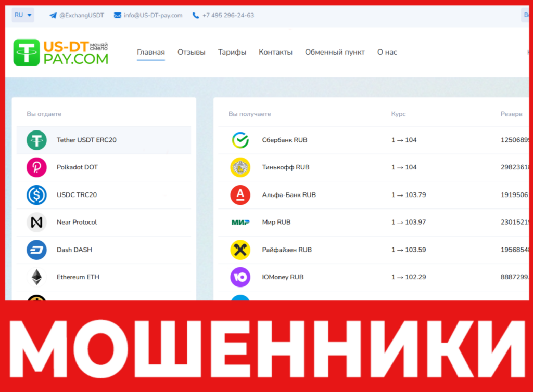
Task: Select the Tether USDT ERC20 currency icon
Action: tap(36, 140)
